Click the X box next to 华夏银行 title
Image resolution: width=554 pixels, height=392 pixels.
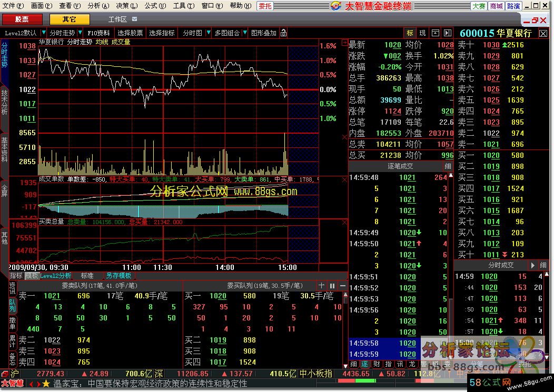(x=543, y=33)
